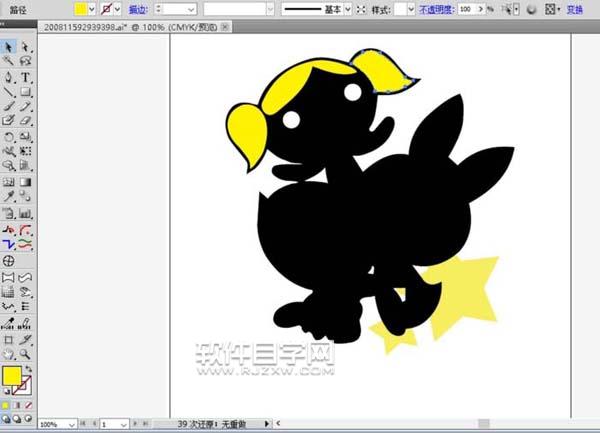The image size is (600, 433).
Task: Switch paint mode to solid Color
Action: (x=5, y=405)
